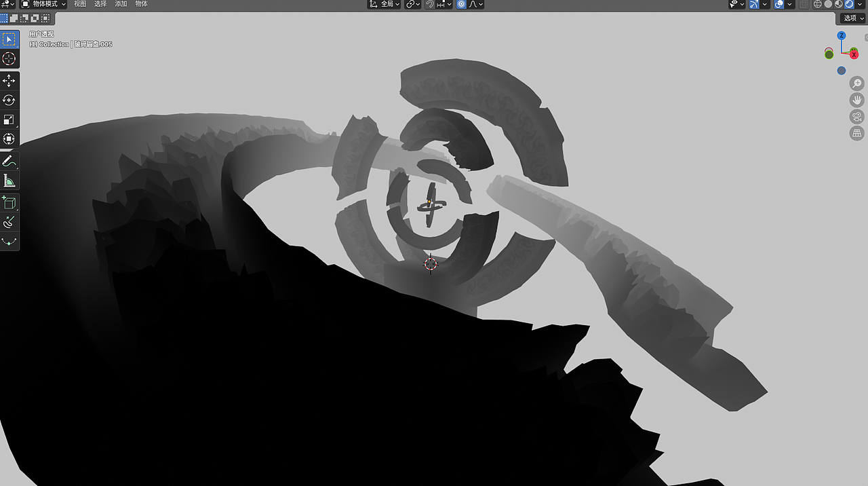Toggle perspective/orthographic grid button
The height and width of the screenshot is (486, 868).
(x=857, y=133)
